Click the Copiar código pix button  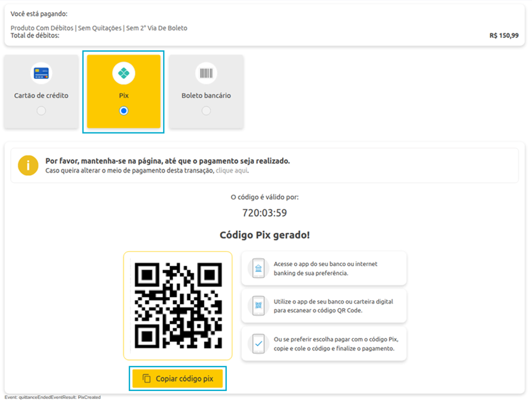coord(178,378)
